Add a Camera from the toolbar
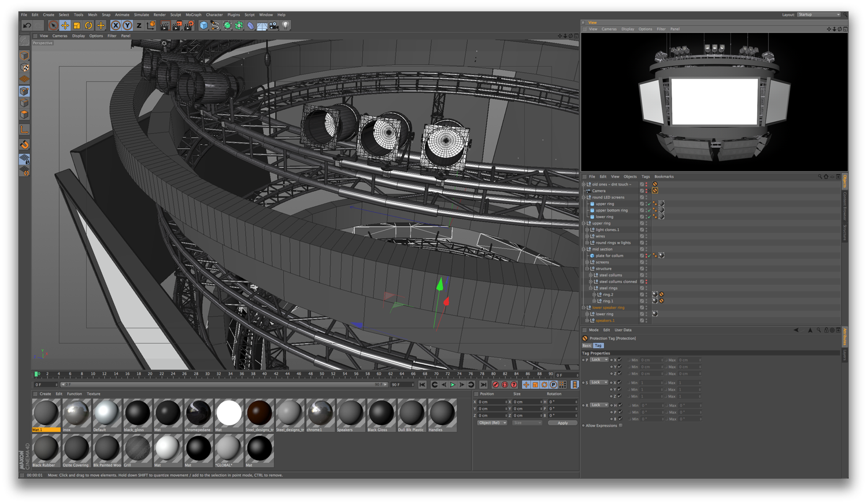 point(273,25)
